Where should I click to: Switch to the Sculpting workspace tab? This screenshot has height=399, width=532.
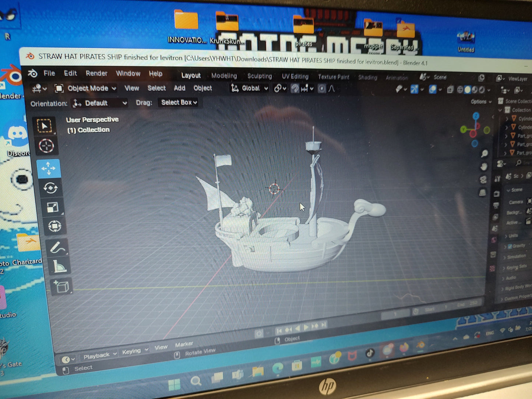[260, 76]
